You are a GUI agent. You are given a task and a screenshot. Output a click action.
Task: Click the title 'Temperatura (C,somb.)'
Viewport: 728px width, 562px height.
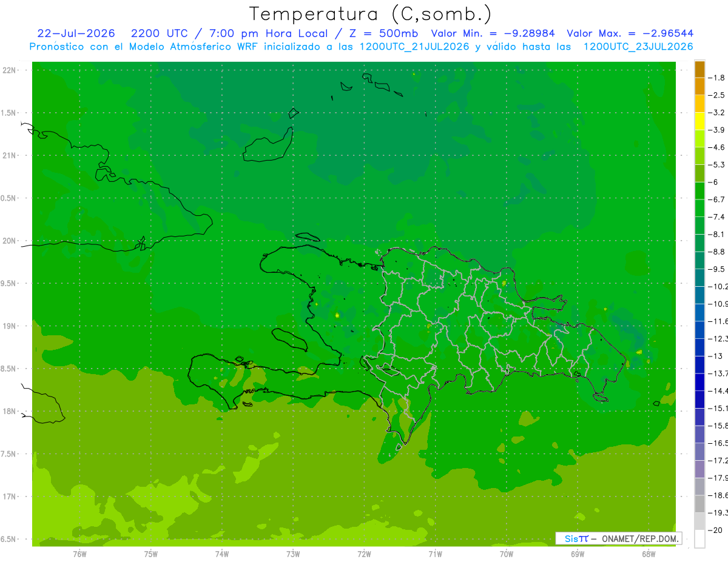(x=370, y=14)
